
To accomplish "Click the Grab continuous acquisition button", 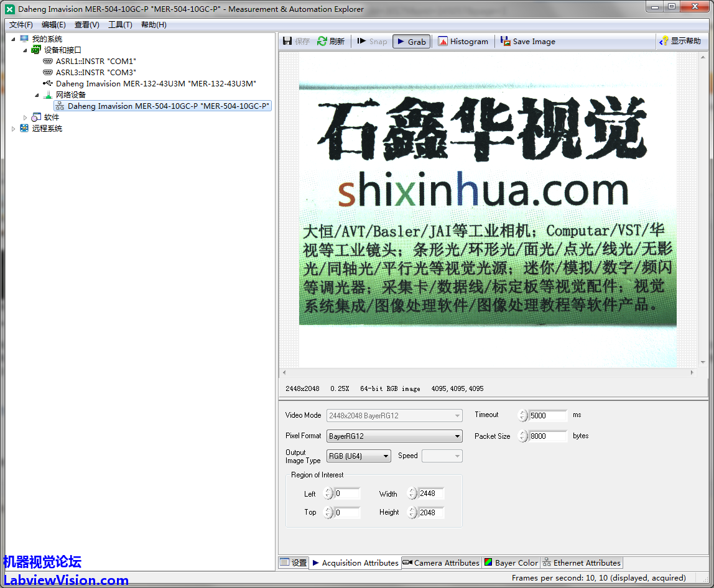I will (411, 42).
